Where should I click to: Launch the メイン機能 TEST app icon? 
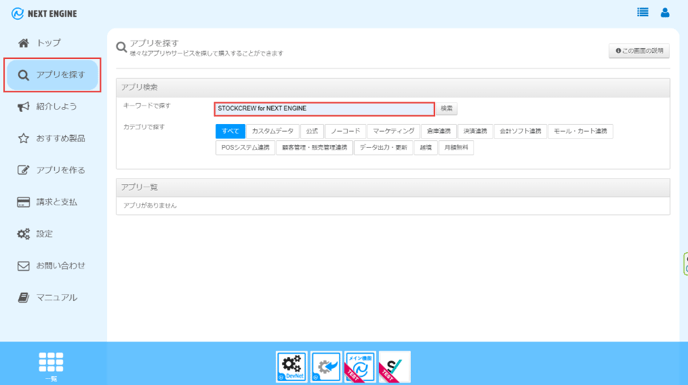[x=360, y=367]
